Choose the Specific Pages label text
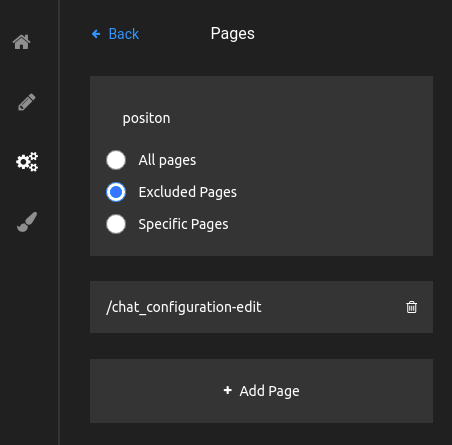The width and height of the screenshot is (452, 445). coord(183,224)
